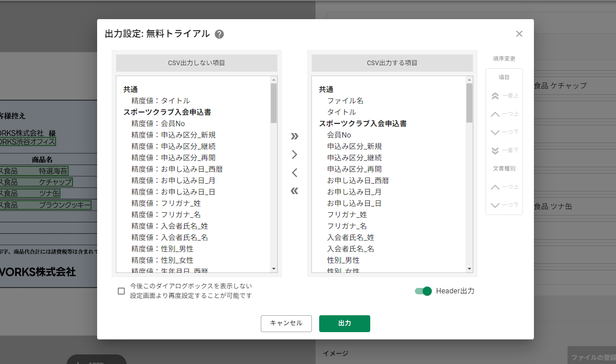
Task: Select 精度値：入会者氏名_姓 item
Action: [x=170, y=226]
